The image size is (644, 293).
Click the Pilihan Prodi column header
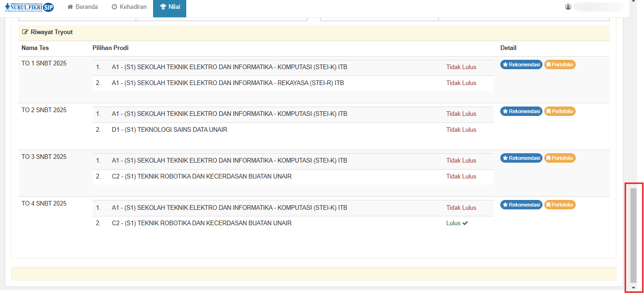pyautogui.click(x=110, y=48)
